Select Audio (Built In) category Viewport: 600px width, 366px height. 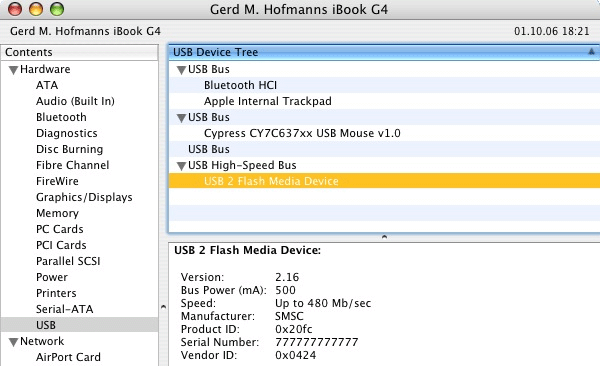75,101
